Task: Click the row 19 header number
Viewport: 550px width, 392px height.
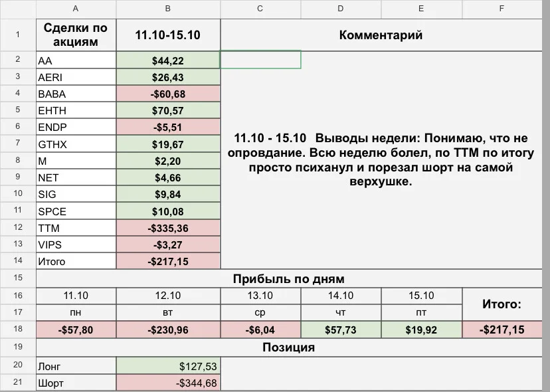Action: (18, 347)
